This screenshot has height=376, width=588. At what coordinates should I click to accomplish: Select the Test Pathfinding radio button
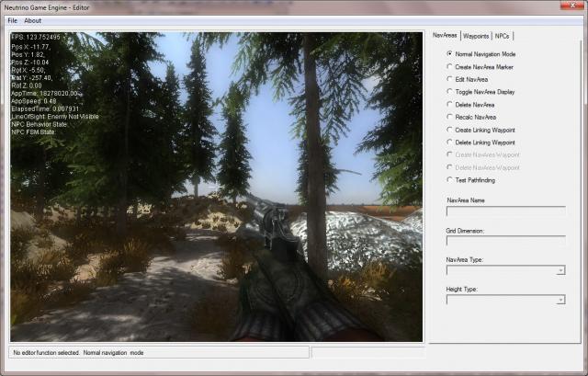click(x=449, y=180)
